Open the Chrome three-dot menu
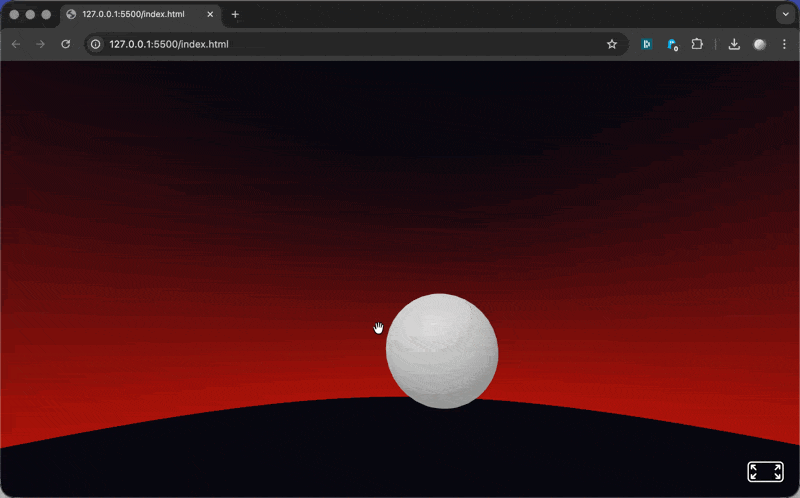Viewport: 800px width, 498px height. pos(785,44)
